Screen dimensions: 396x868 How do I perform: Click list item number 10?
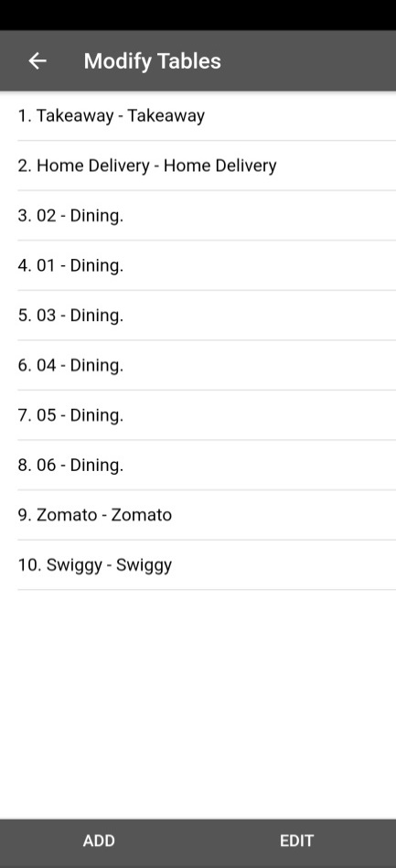pyautogui.click(x=198, y=564)
